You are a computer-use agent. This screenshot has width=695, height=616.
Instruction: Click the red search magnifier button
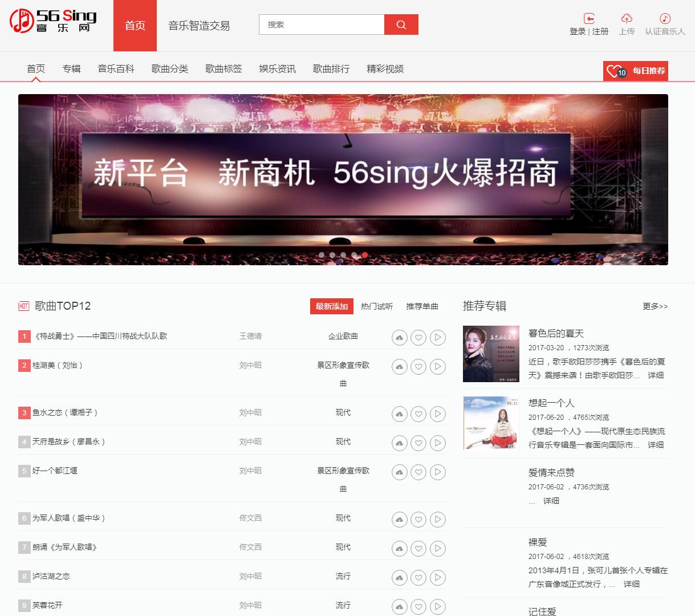pos(401,25)
